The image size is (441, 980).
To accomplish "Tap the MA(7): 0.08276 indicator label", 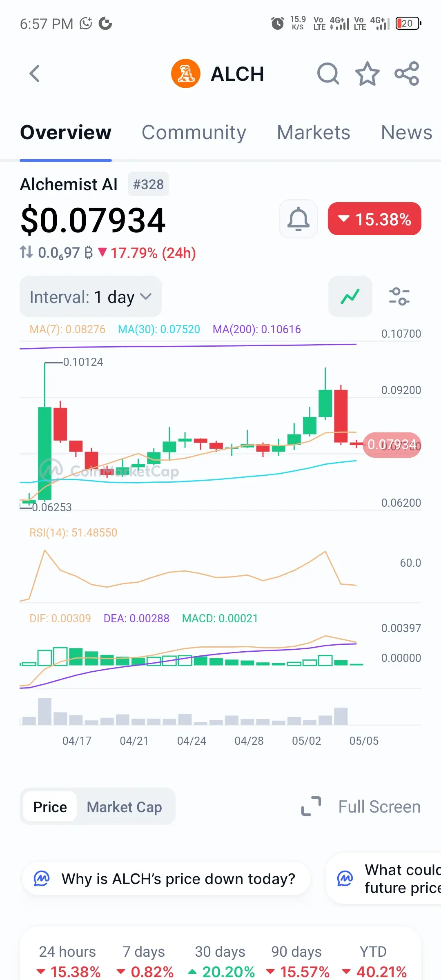I will coord(67,329).
